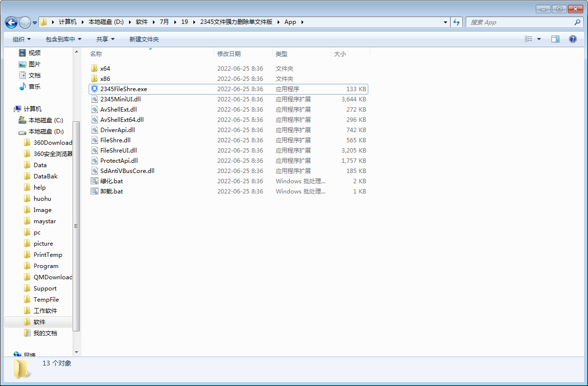Click 计算机 in the address breadcrumb

point(68,22)
